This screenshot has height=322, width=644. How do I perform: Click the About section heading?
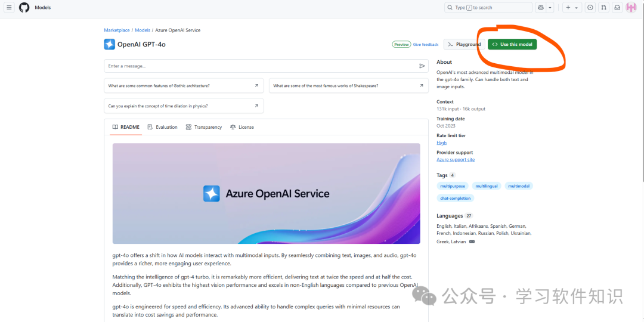tap(444, 62)
